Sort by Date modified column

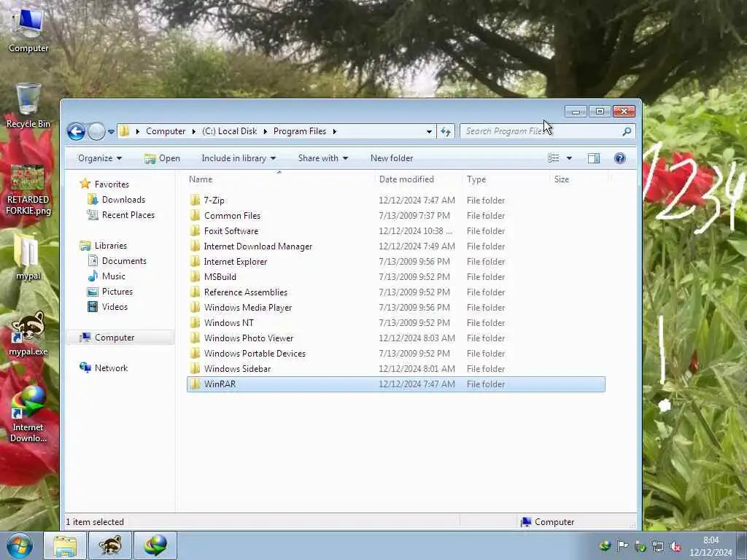418,179
